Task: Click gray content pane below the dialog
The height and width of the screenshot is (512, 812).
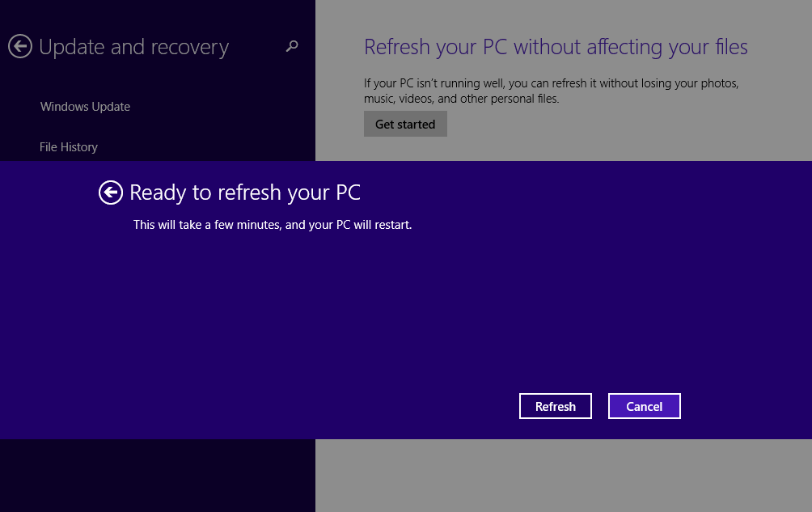Action: [x=562, y=477]
